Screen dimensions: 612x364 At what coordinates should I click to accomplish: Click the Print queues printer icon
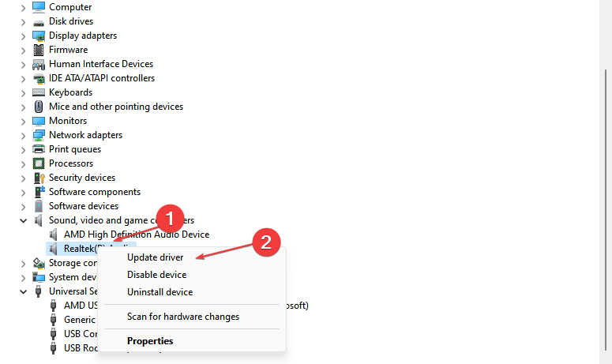tap(39, 149)
